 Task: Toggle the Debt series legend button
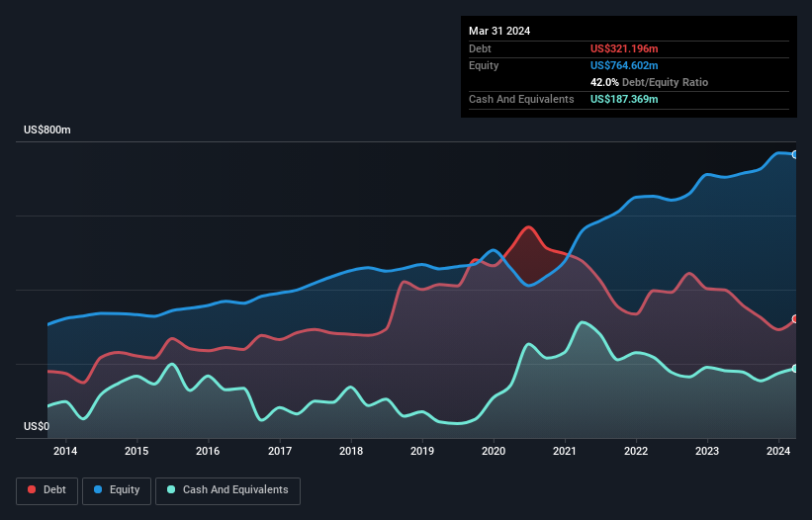(47, 490)
